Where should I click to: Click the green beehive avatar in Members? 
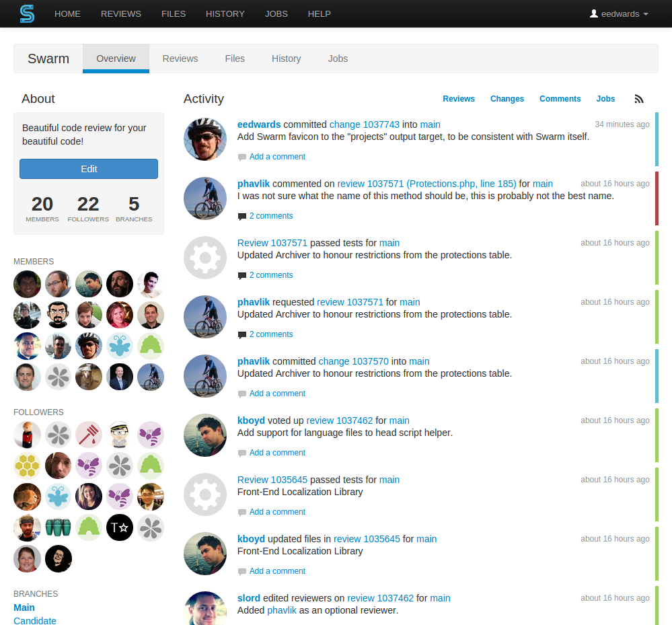pyautogui.click(x=151, y=346)
